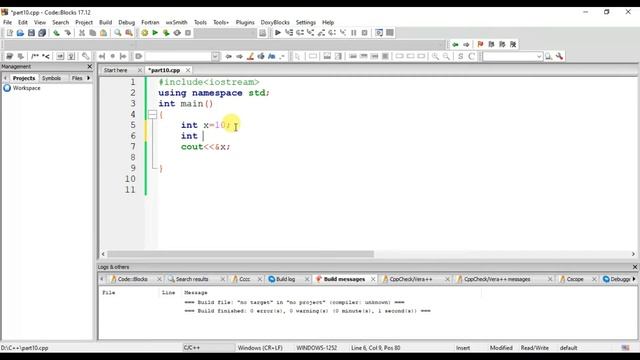Toggle the S button on the toolbar
The width and height of the screenshot is (640, 360).
(460, 56)
